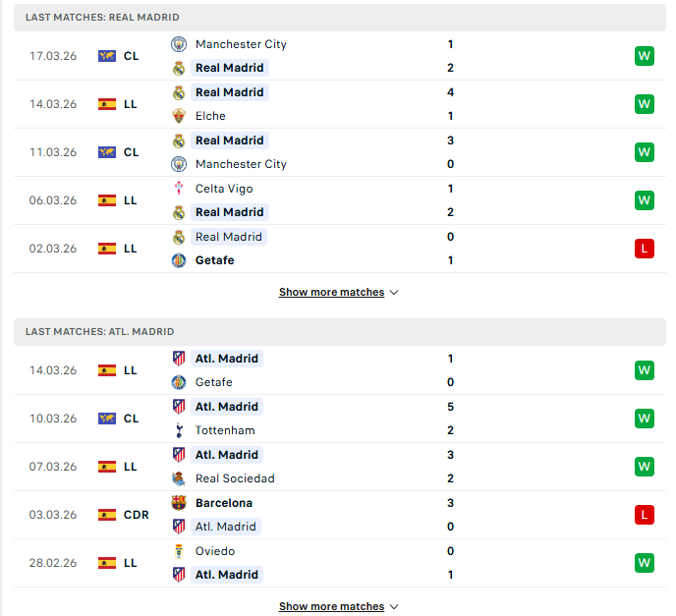This screenshot has width=676, height=616.
Task: Open the Atl. Madrid vs Tottenham match
Action: click(340, 419)
